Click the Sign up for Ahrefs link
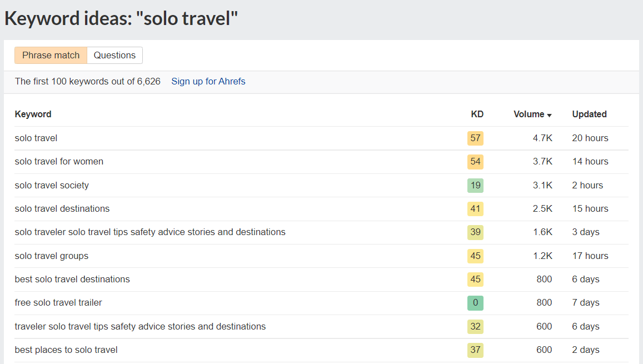Screen dimensions: 643x364 (x=208, y=81)
